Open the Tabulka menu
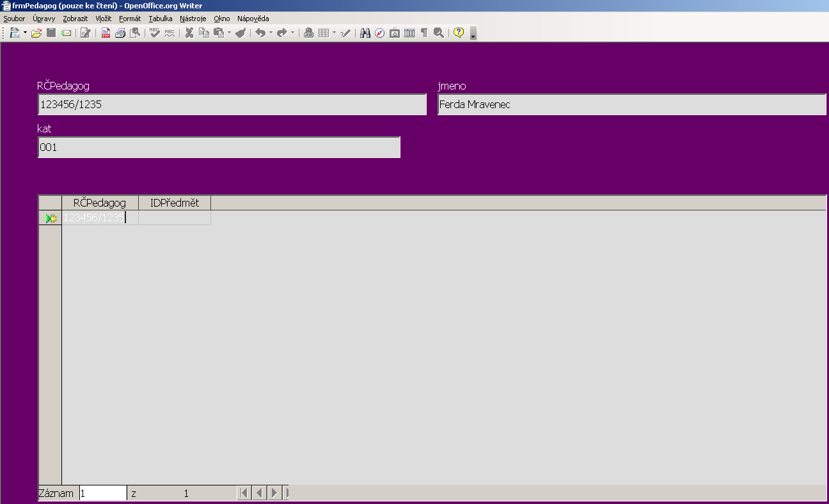This screenshot has height=504, width=829. (x=161, y=19)
